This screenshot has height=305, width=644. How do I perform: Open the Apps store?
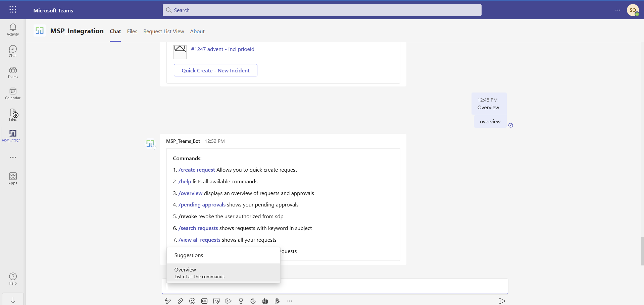coord(13,178)
